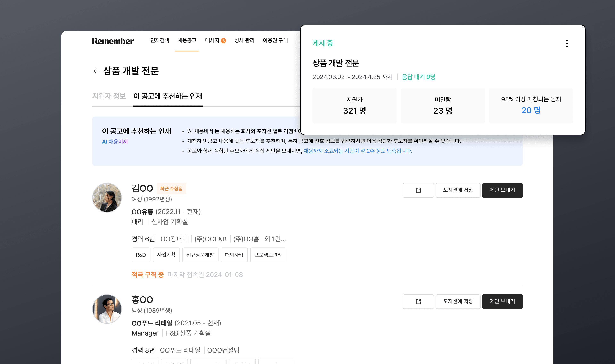Click the 지원자 321명 stat card
Image resolution: width=615 pixels, height=364 pixels.
[354, 106]
